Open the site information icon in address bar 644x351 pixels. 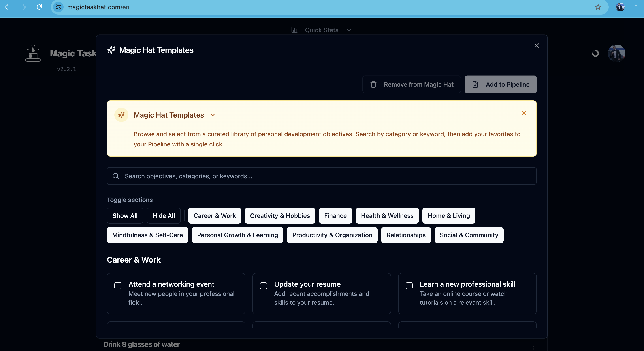click(58, 7)
